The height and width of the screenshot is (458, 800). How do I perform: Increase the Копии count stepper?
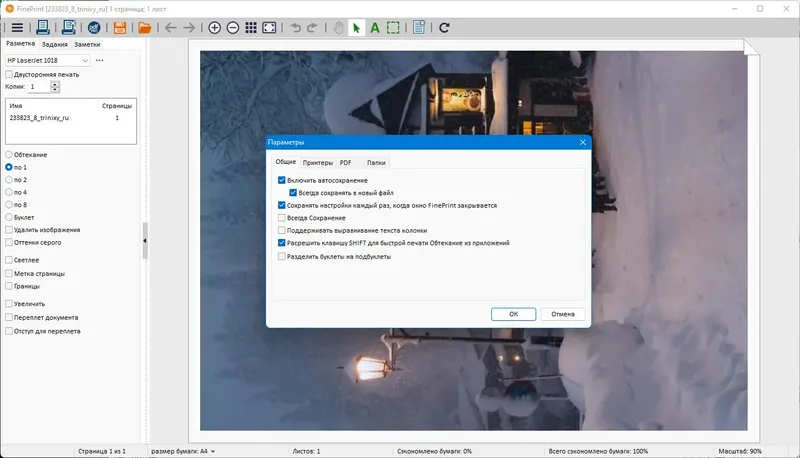55,84
